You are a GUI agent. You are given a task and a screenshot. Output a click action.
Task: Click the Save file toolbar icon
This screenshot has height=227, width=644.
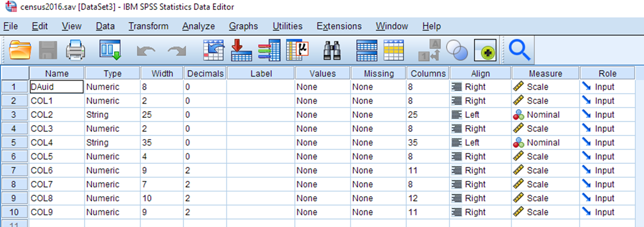(x=48, y=50)
